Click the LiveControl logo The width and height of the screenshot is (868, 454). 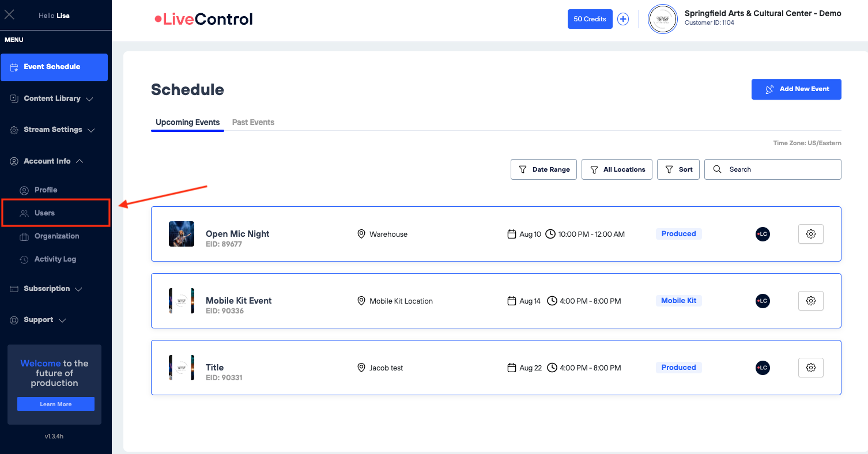(x=203, y=20)
